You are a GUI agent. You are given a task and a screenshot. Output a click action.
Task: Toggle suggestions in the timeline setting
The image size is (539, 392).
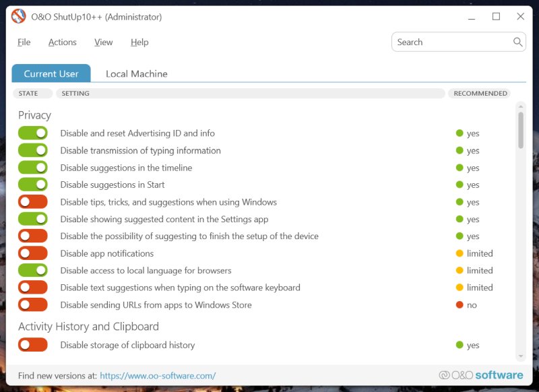32,167
